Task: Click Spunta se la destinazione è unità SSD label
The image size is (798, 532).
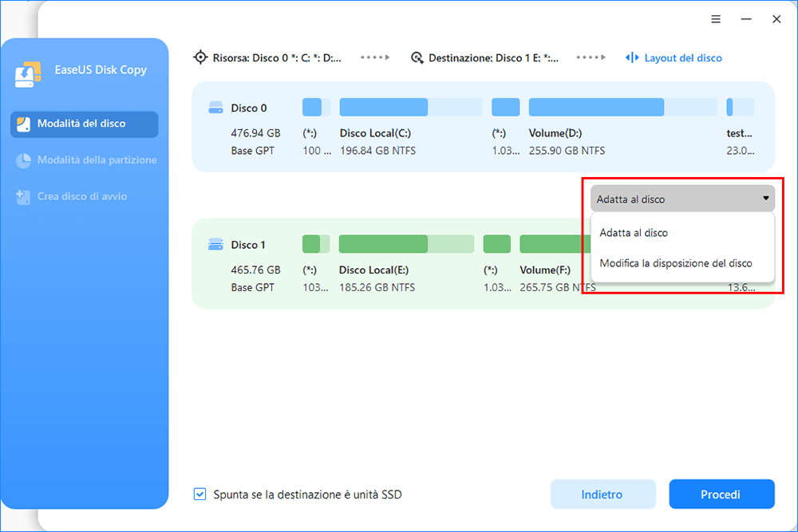Action: 307,495
